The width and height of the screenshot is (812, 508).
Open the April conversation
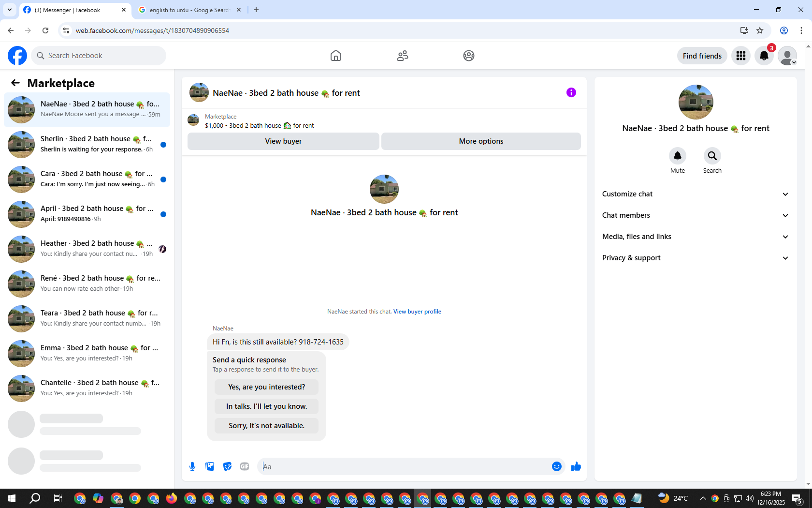point(87,214)
